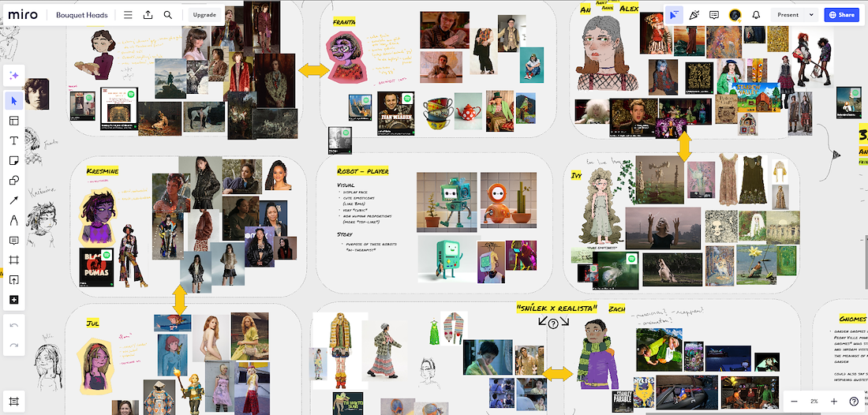The image size is (868, 415).
Task: Select the yellow vertical arrow between Kresmine and Jul
Action: 179,301
